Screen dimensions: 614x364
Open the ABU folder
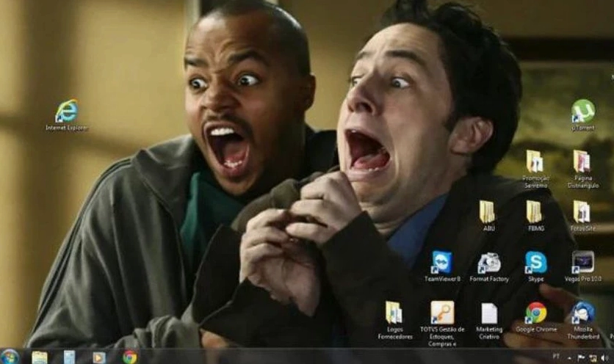click(x=488, y=212)
